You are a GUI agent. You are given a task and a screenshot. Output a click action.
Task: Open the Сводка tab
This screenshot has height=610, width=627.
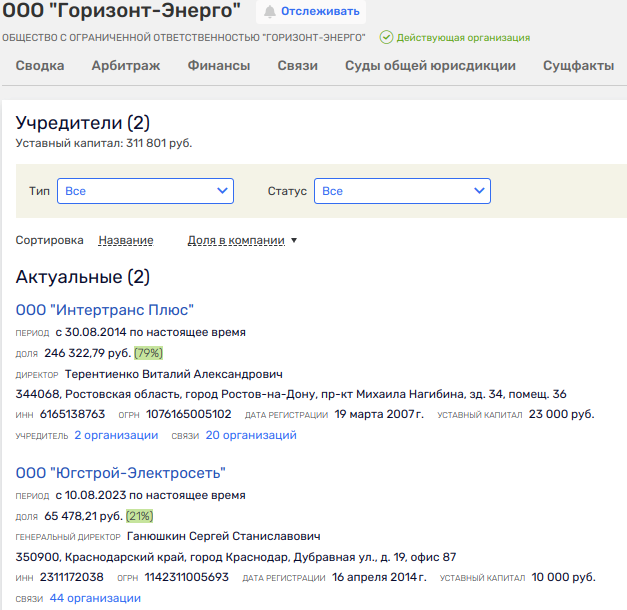pyautogui.click(x=40, y=66)
